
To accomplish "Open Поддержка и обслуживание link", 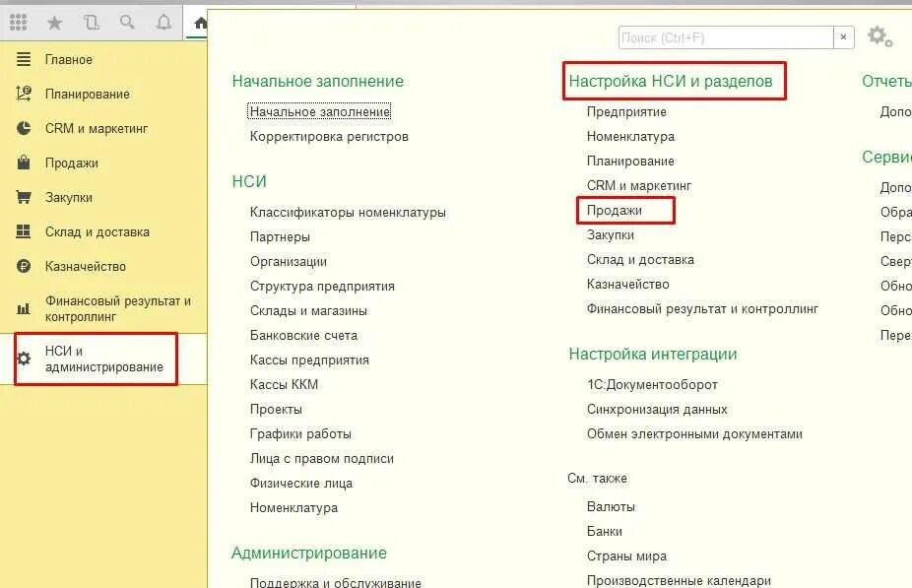I will pyautogui.click(x=336, y=582).
